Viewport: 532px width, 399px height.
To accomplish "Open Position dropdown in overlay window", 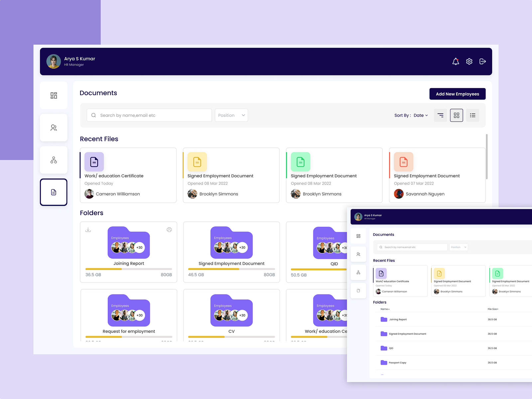I will click(459, 247).
